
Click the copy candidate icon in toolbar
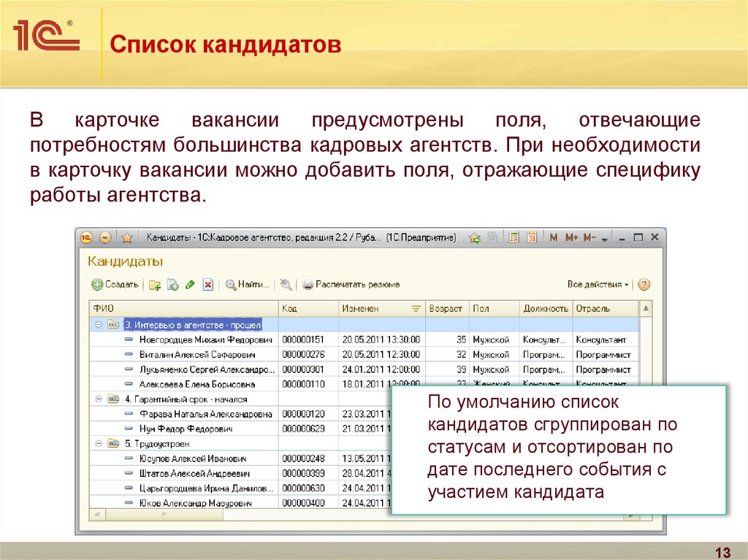(x=172, y=285)
